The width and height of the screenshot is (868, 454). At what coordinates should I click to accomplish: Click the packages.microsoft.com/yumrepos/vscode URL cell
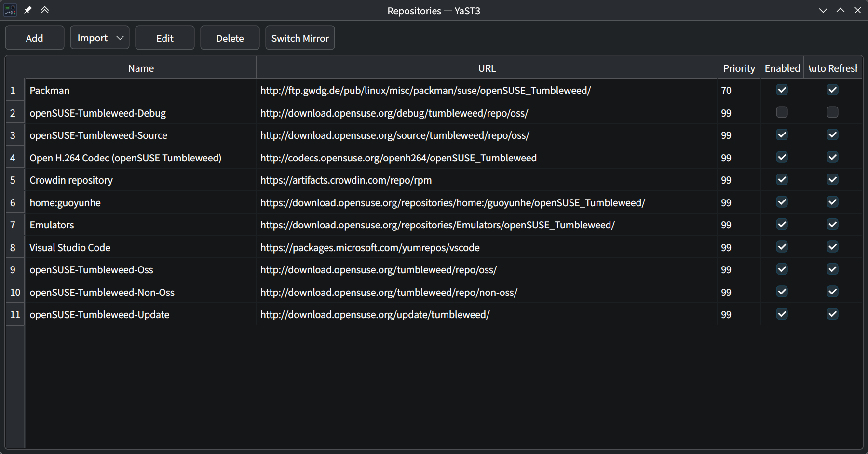[487, 247]
